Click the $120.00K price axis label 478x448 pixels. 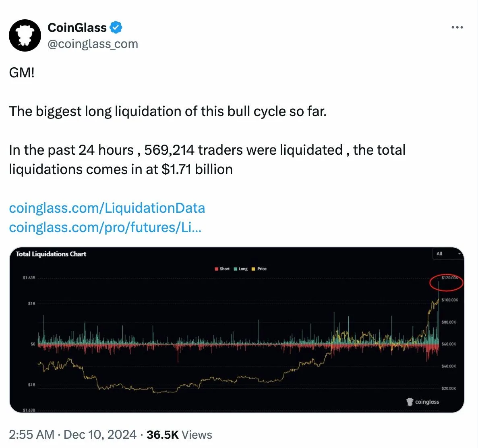tap(450, 278)
